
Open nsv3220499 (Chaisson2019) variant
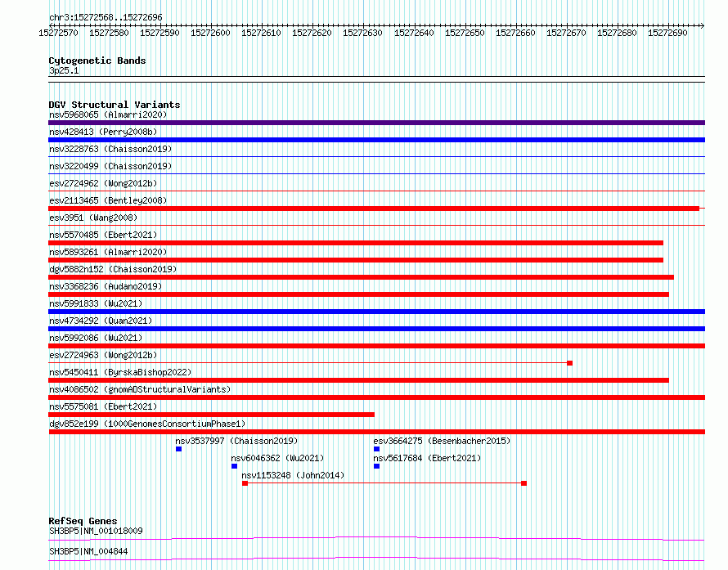point(110,166)
